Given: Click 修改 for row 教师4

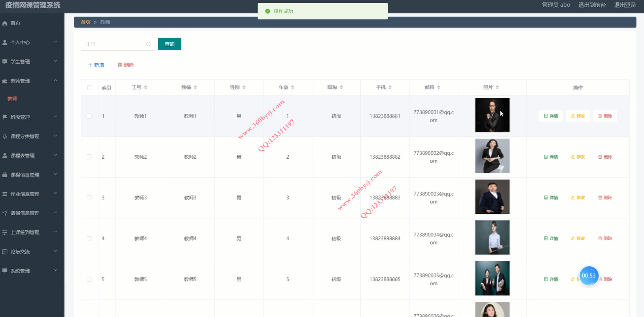Looking at the screenshot, I should pyautogui.click(x=578, y=238).
